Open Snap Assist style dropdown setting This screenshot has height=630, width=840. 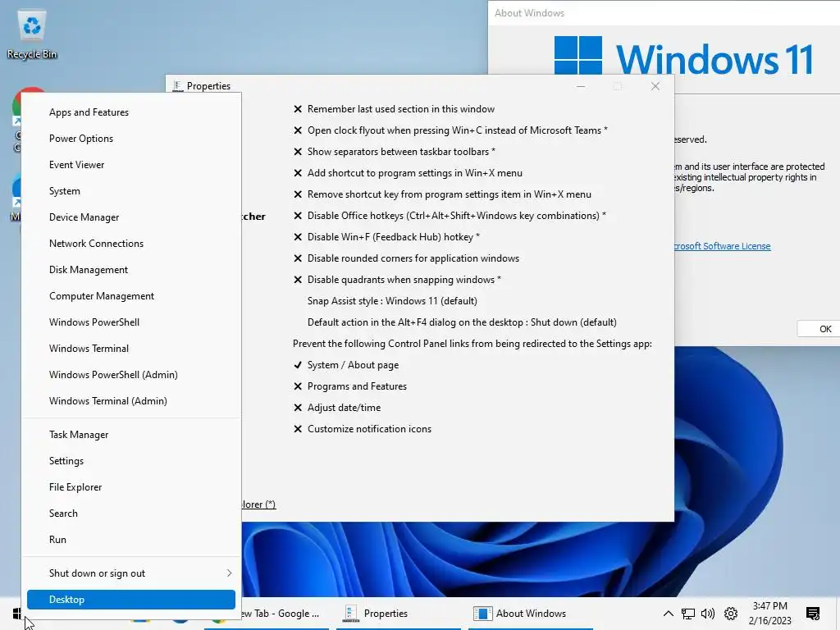[x=392, y=301]
